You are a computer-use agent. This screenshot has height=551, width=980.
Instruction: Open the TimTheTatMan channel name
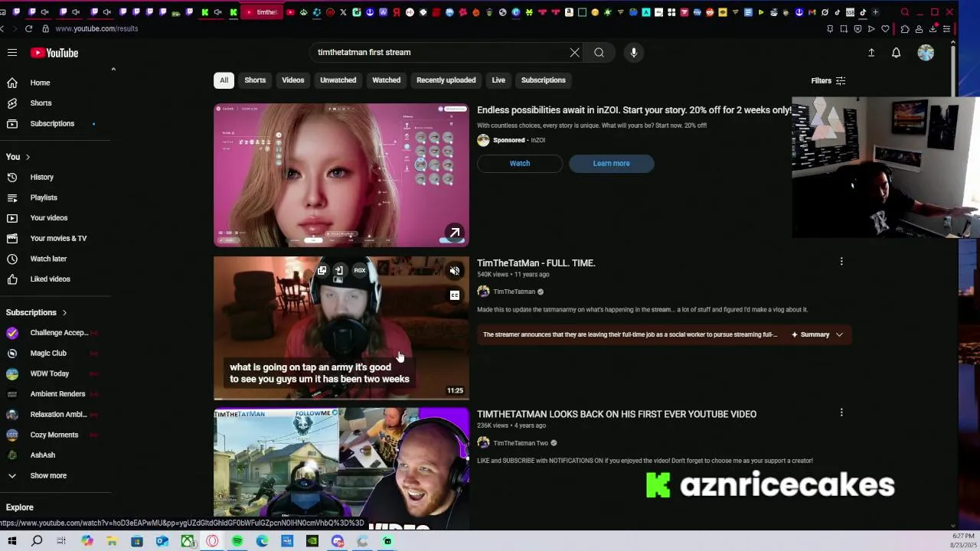pyautogui.click(x=514, y=292)
